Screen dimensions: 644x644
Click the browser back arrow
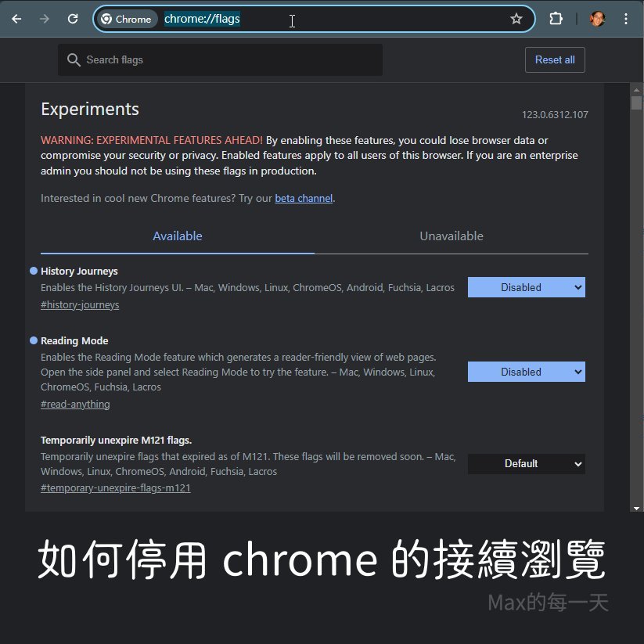point(16,19)
